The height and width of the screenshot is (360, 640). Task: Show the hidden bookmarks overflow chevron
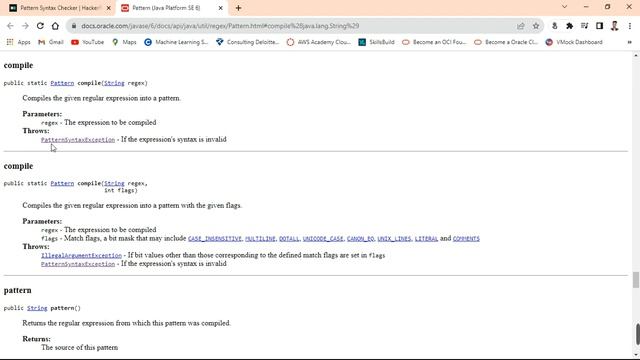tap(629, 42)
